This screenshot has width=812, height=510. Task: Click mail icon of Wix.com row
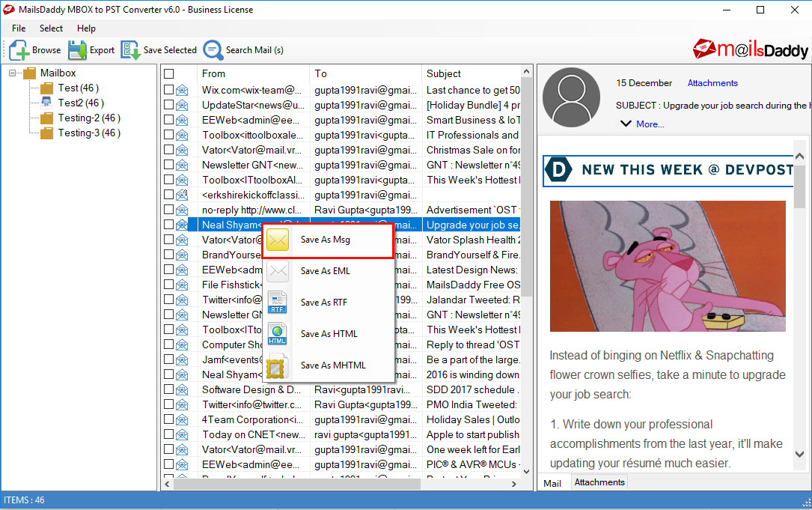point(182,90)
